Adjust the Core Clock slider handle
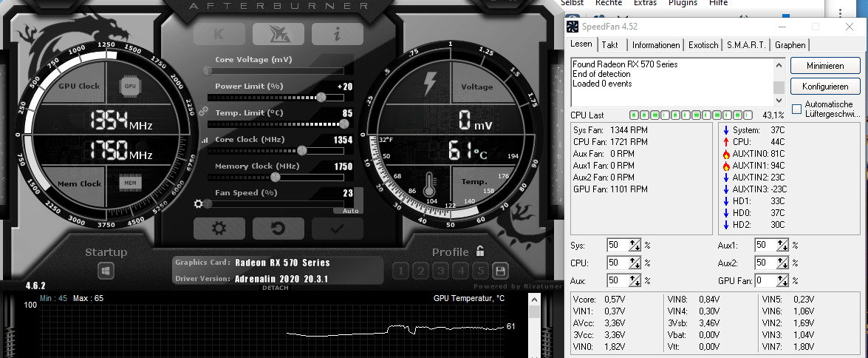This screenshot has width=868, height=358. (301, 150)
